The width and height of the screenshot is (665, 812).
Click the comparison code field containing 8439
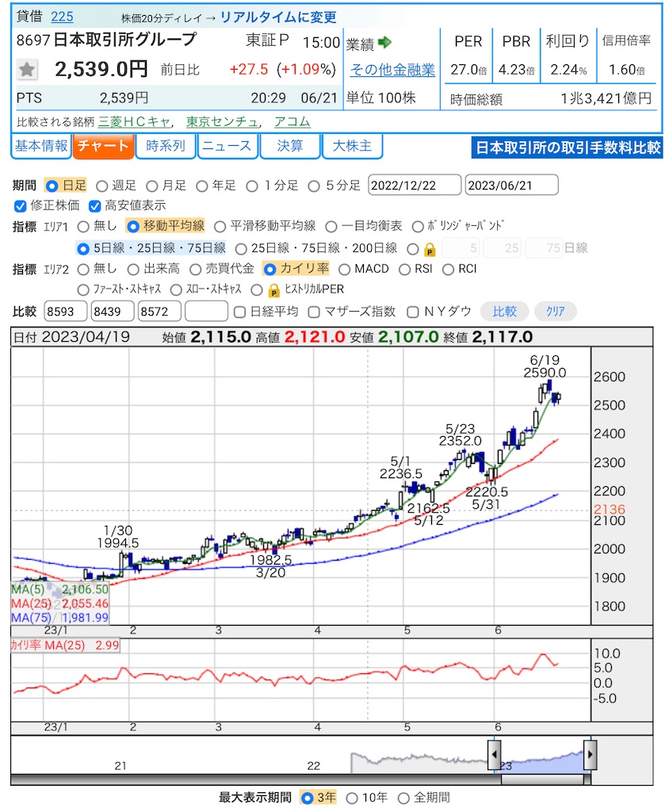click(x=113, y=312)
